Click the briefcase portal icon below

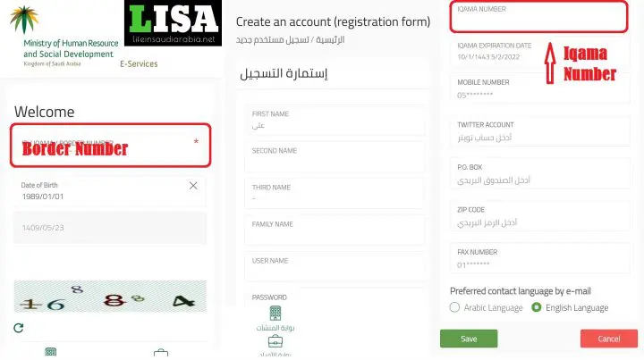[275, 341]
